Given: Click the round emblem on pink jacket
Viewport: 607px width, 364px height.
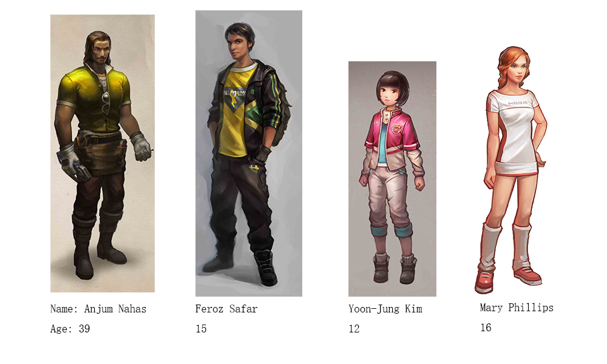Looking at the screenshot, I should [396, 129].
